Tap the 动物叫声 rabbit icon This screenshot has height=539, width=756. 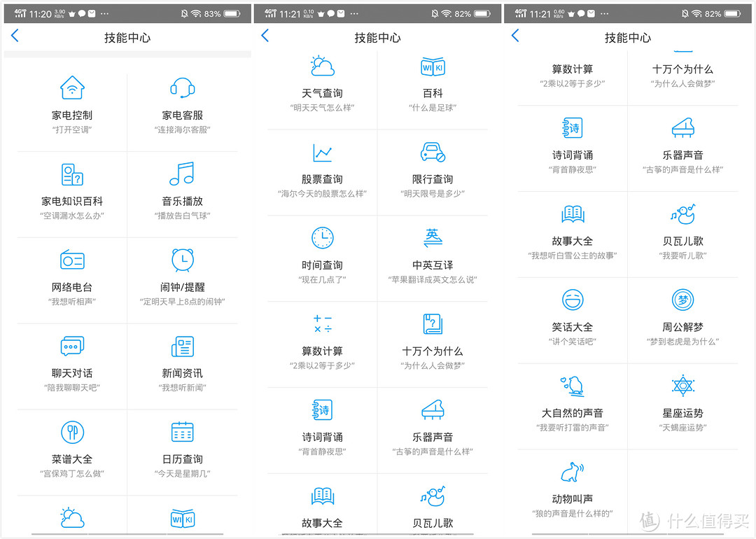point(573,472)
